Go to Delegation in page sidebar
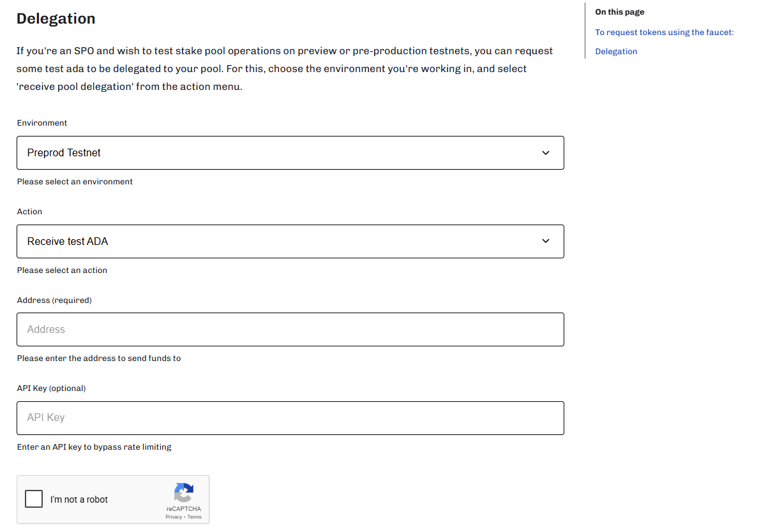The width and height of the screenshot is (759, 532). (616, 52)
